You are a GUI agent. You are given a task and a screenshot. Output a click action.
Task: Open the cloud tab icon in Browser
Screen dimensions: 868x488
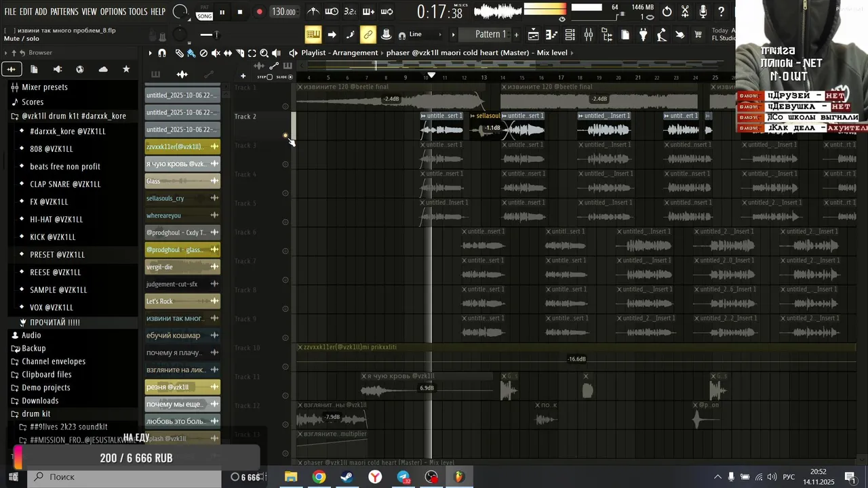pyautogui.click(x=103, y=69)
